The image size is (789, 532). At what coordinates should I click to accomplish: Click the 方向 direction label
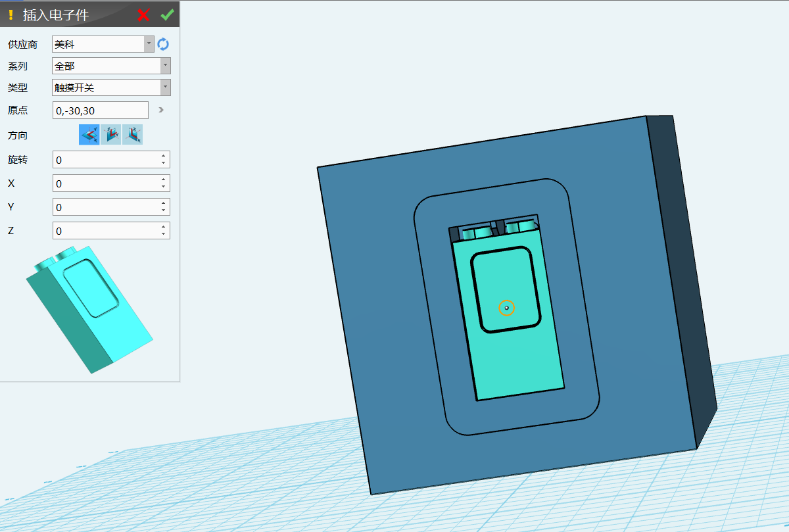click(18, 135)
